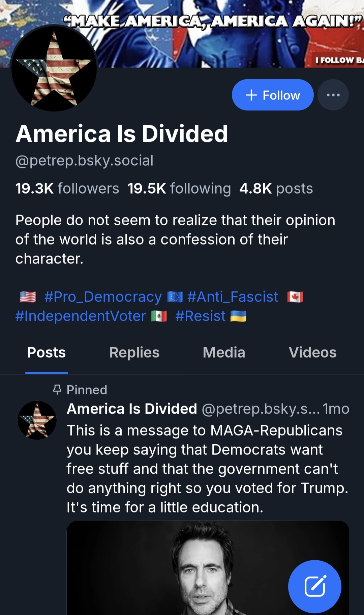The width and height of the screenshot is (364, 615).
Task: Tap the small avatar on pinned post
Action: coord(37,420)
